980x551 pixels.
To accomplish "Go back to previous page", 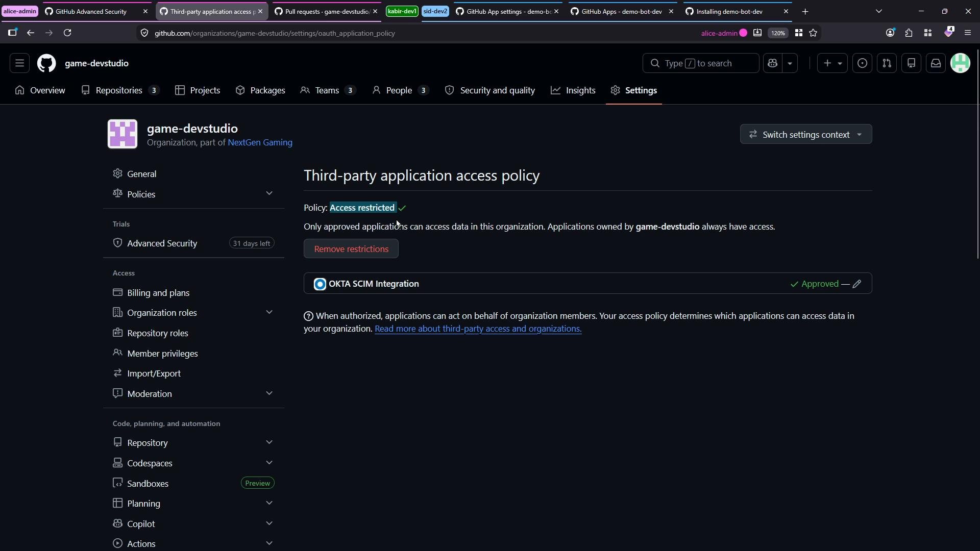I will [x=31, y=33].
